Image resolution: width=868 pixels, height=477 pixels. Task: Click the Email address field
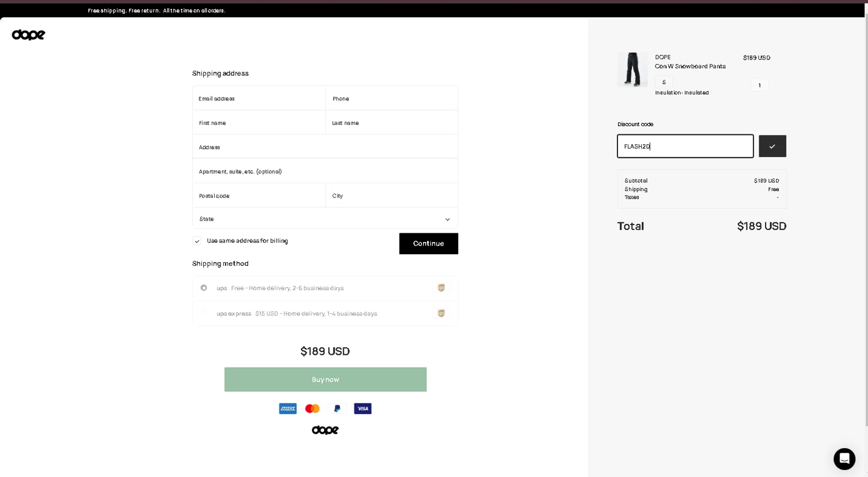(x=259, y=98)
